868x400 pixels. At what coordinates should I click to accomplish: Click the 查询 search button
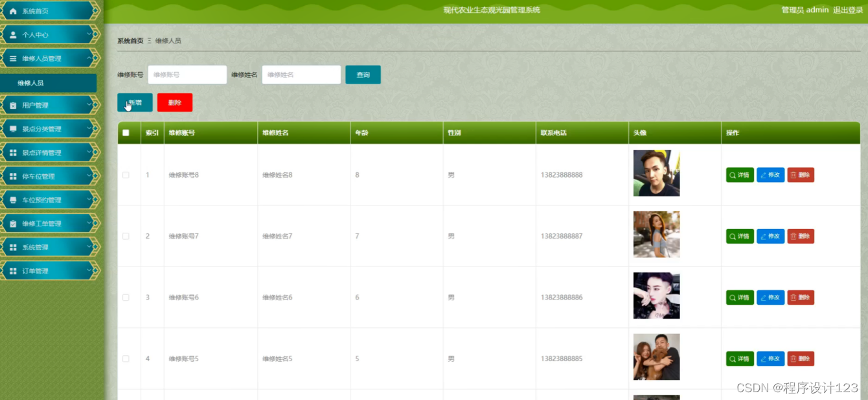tap(363, 75)
